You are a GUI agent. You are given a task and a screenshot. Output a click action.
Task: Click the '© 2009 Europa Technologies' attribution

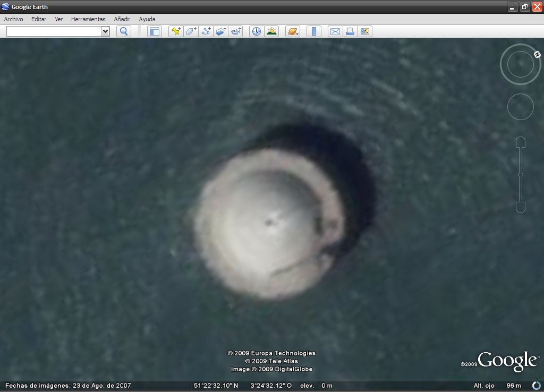click(271, 353)
